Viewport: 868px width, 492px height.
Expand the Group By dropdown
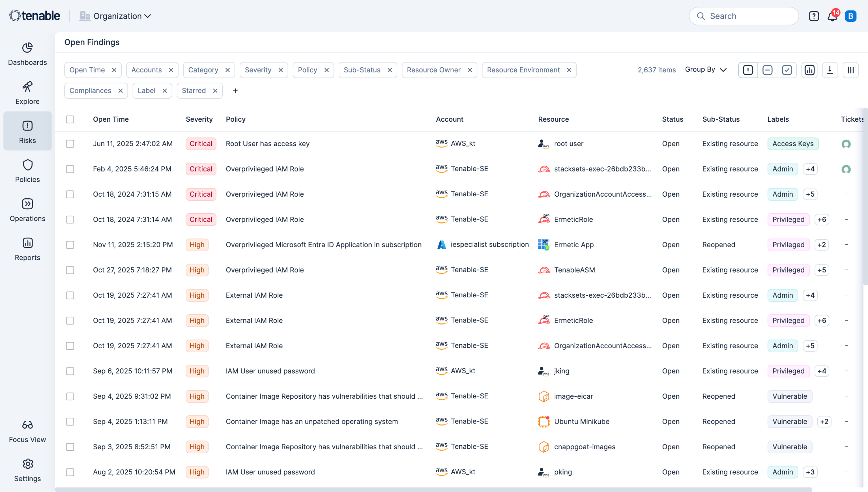coord(706,70)
